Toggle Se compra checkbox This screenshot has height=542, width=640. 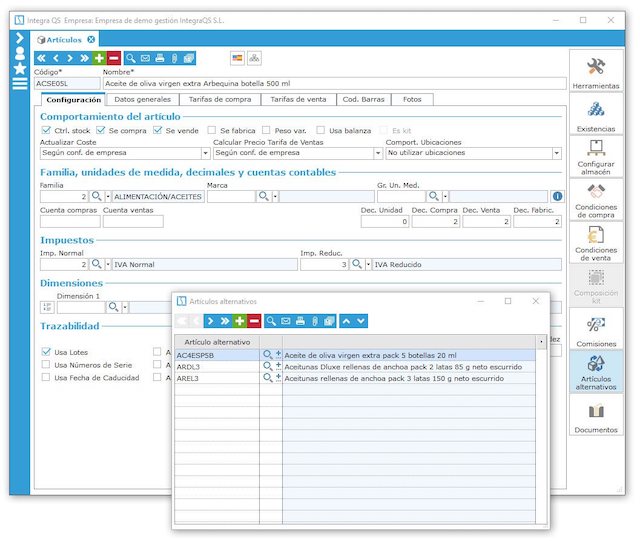click(100, 130)
